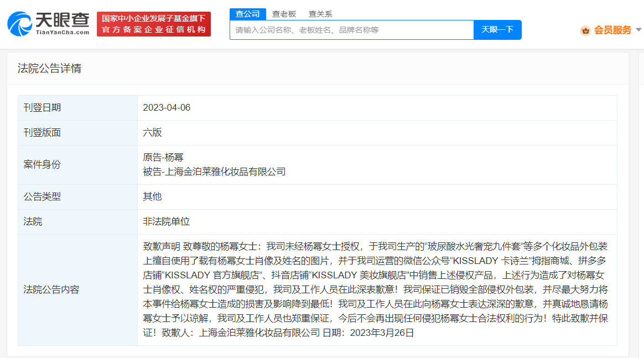Click the 六版 cell value

coord(152,132)
